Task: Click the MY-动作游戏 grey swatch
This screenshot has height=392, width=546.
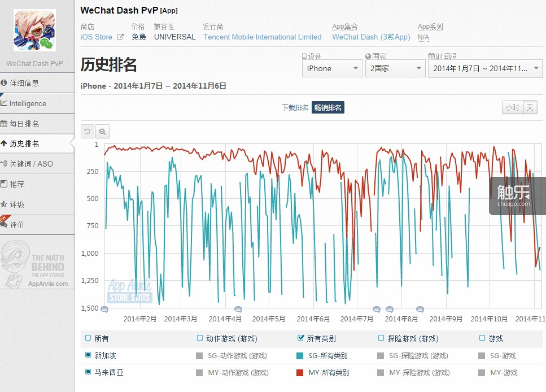Action: point(199,373)
